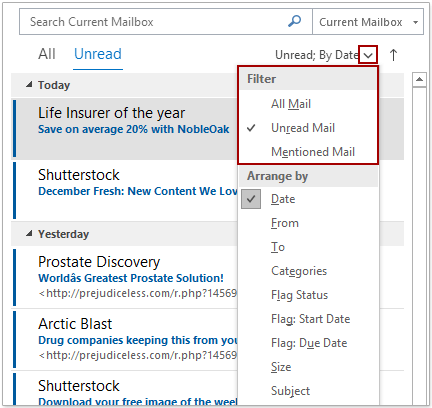Arrange messages by Size
The width and height of the screenshot is (432, 408).
[x=309, y=367]
